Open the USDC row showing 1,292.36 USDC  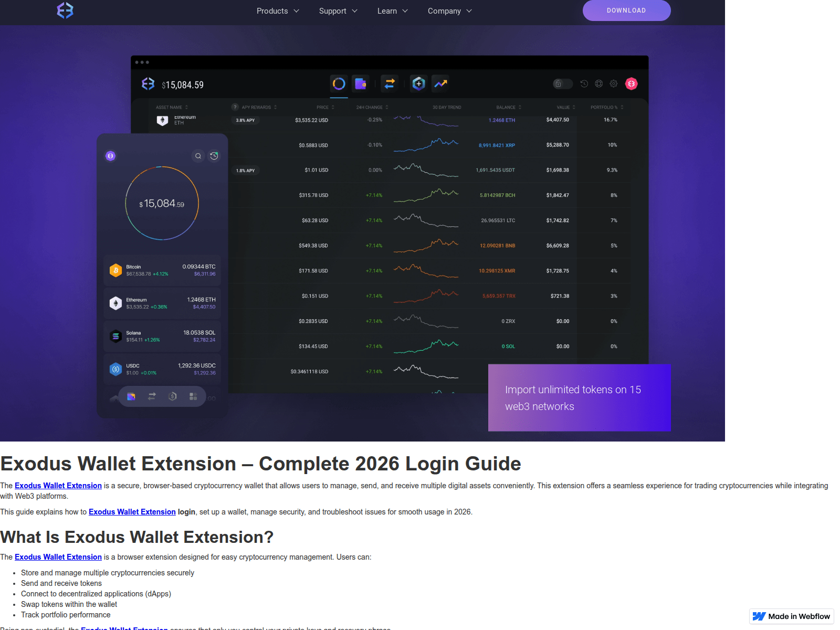162,369
